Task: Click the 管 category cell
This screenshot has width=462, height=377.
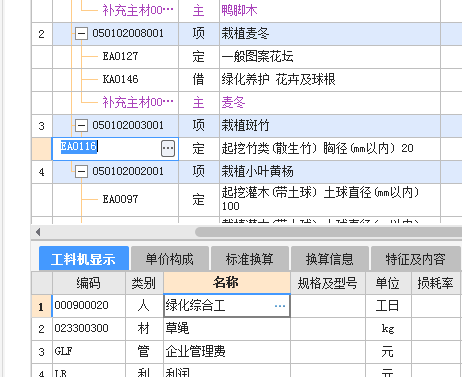Action: [144, 352]
